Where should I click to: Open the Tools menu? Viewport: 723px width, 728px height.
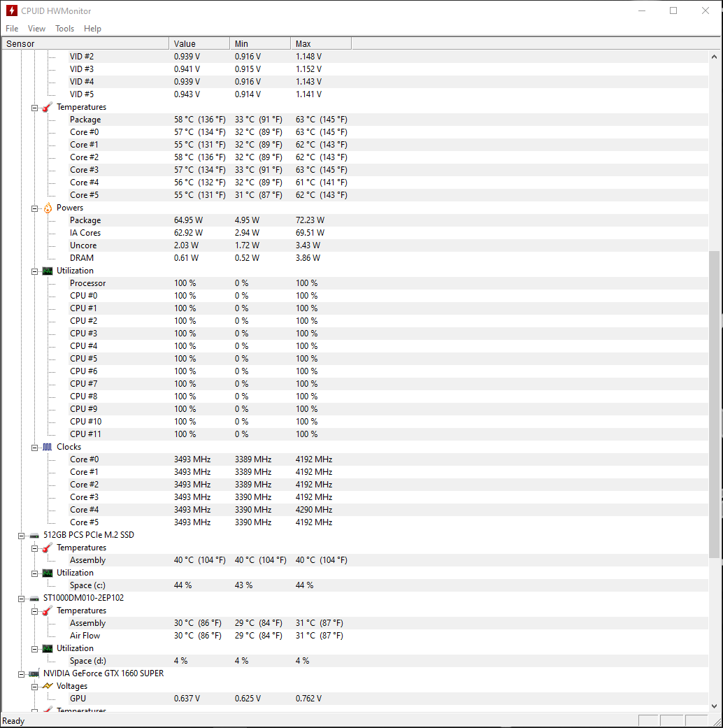coord(64,29)
